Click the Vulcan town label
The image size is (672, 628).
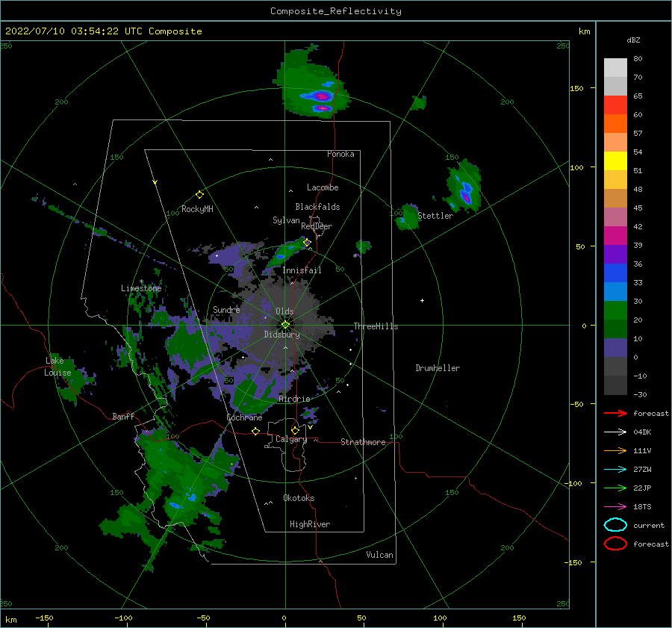coord(380,555)
